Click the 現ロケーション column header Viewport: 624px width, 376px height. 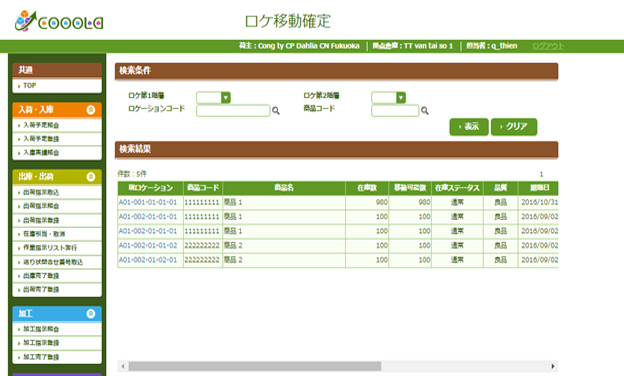click(150, 188)
